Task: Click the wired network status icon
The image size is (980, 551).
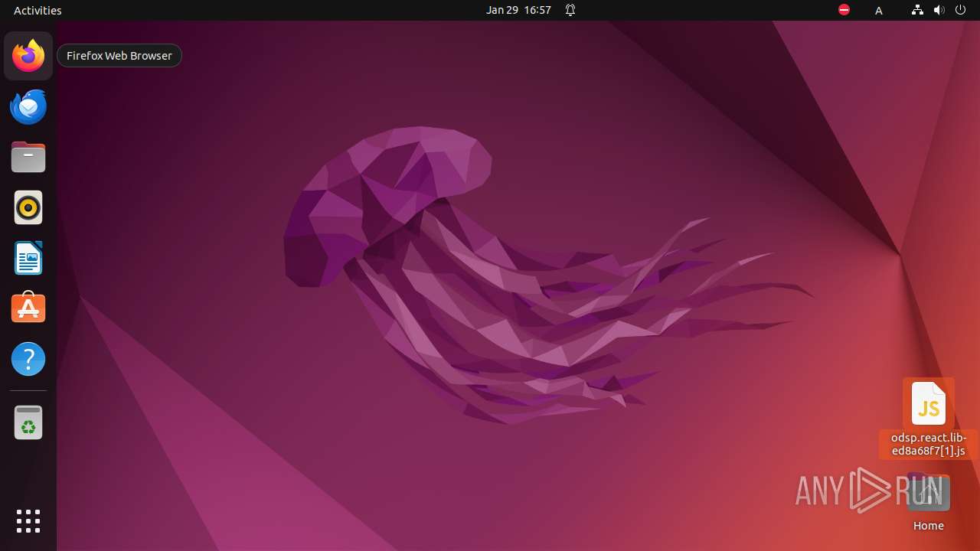Action: 917,10
